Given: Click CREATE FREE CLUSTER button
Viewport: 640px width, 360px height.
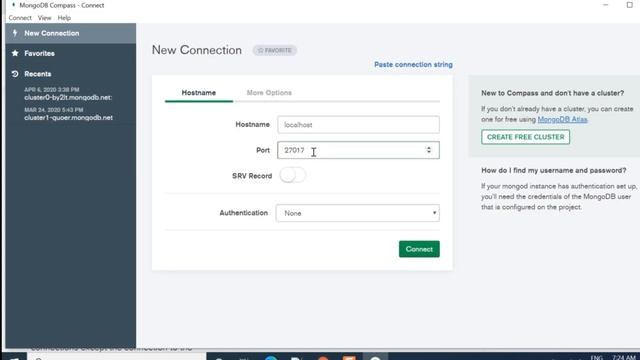Looking at the screenshot, I should point(525,137).
